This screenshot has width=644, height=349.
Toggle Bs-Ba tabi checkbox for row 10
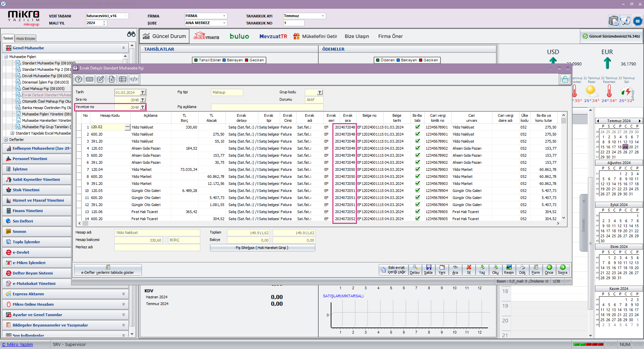pyautogui.click(x=418, y=191)
